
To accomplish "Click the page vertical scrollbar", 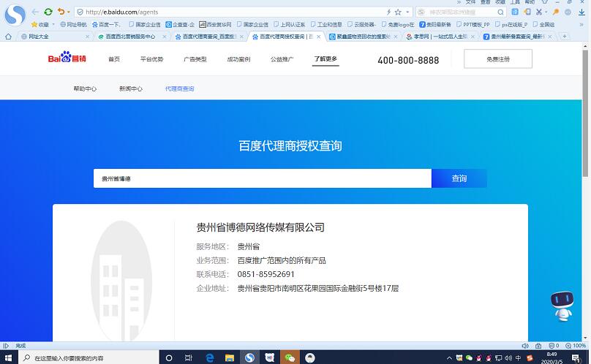I will pos(586,146).
